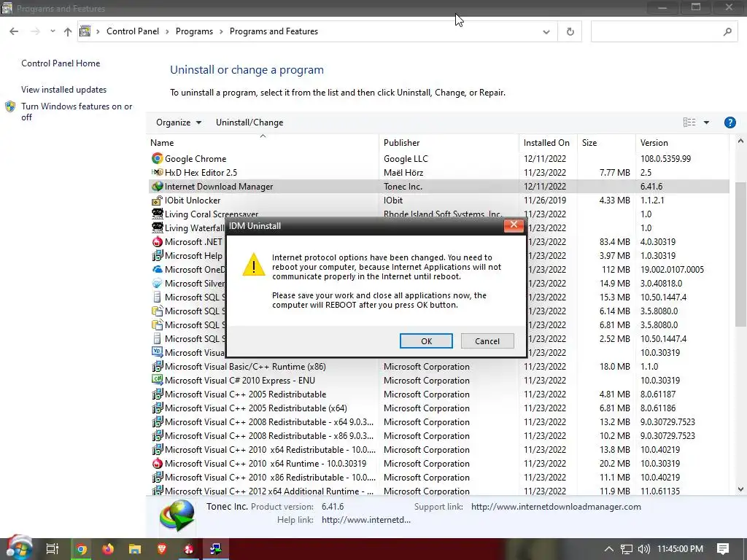Open the recent locations dropdown arrow
This screenshot has height=560, width=747.
click(x=53, y=31)
